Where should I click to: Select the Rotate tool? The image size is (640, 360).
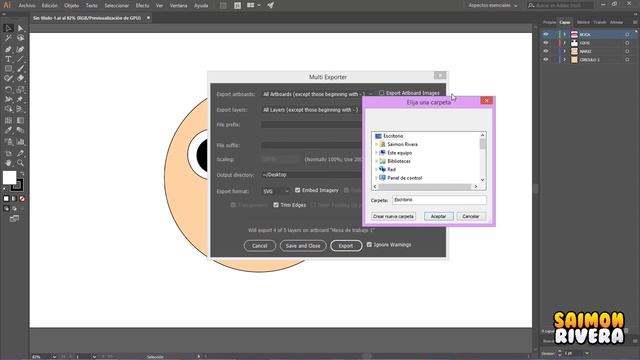[x=8, y=89]
